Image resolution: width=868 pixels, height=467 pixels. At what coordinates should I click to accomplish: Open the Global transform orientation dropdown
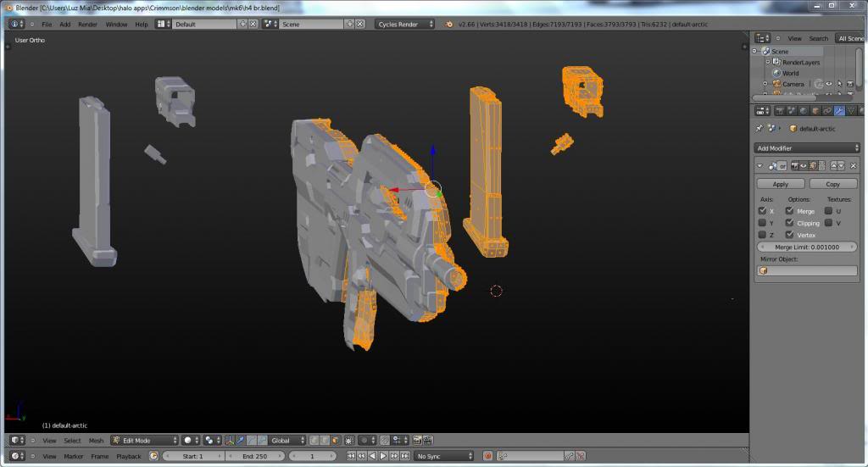pyautogui.click(x=287, y=441)
